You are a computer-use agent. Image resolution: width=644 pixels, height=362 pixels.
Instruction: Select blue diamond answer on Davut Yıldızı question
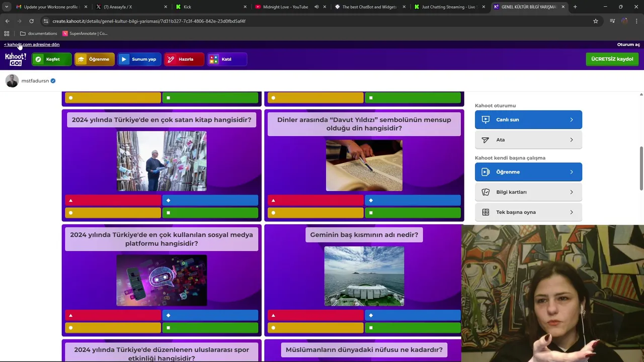point(413,201)
